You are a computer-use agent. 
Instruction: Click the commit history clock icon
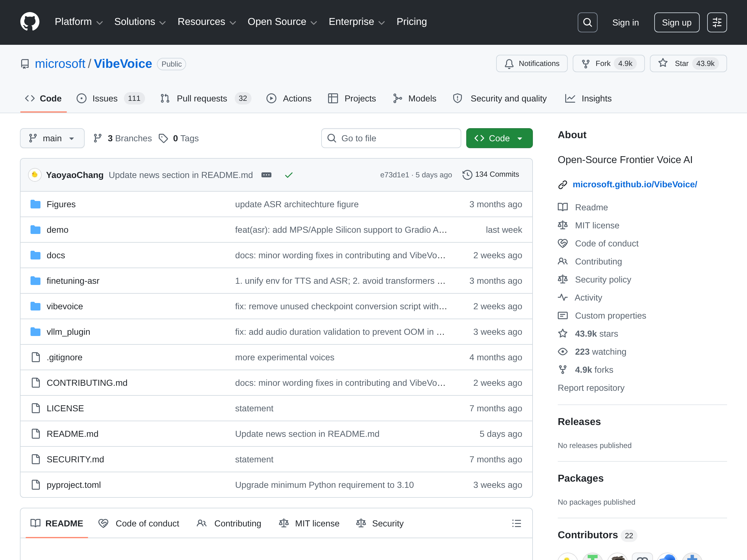[467, 175]
